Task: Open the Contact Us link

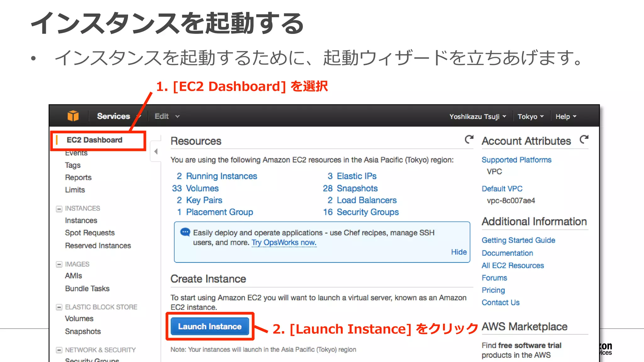Action: tap(500, 302)
